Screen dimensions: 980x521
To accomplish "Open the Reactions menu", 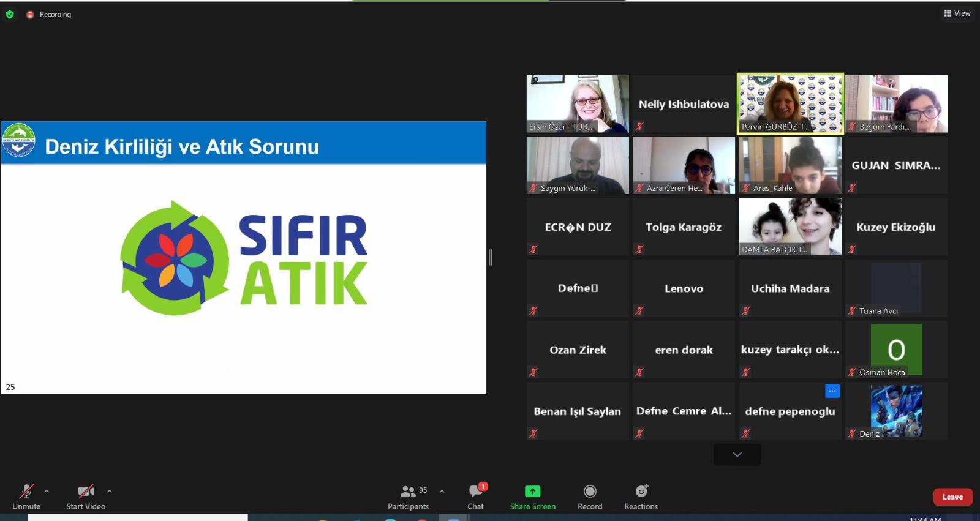I will click(x=641, y=491).
